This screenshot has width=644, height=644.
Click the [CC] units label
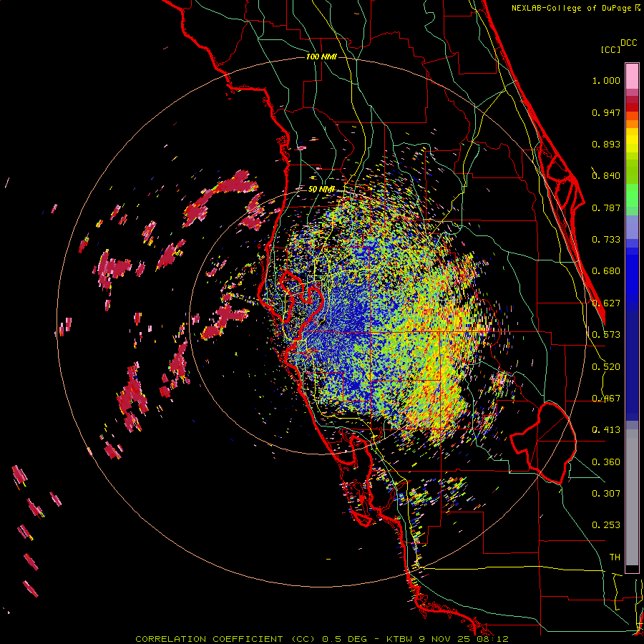click(610, 49)
